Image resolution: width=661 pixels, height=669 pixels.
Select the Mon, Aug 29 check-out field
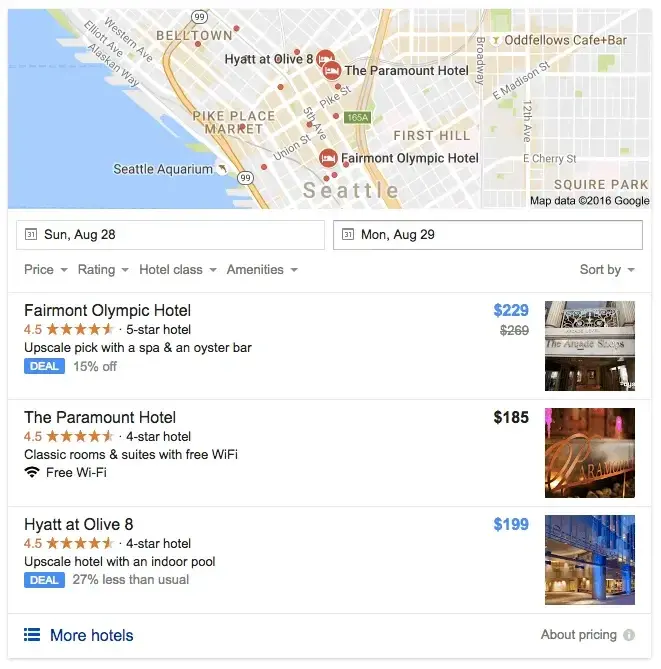click(x=487, y=235)
